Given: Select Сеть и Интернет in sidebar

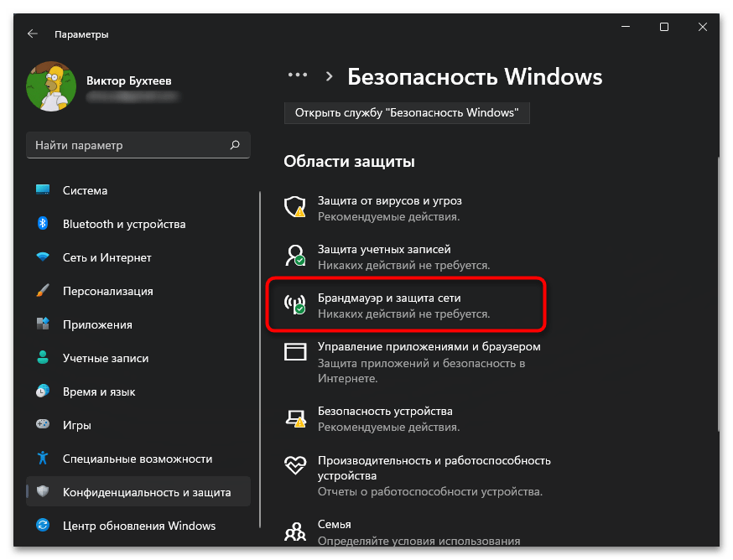Looking at the screenshot, I should pyautogui.click(x=138, y=257).
